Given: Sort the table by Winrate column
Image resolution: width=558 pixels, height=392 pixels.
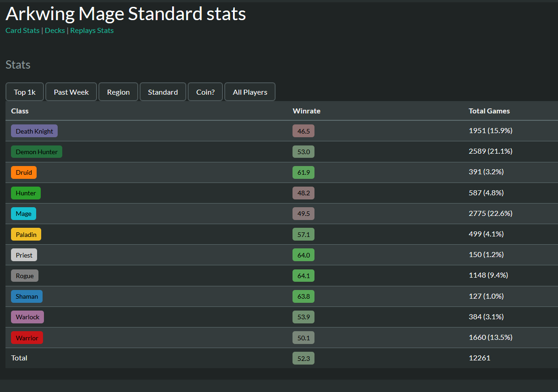Looking at the screenshot, I should (307, 111).
